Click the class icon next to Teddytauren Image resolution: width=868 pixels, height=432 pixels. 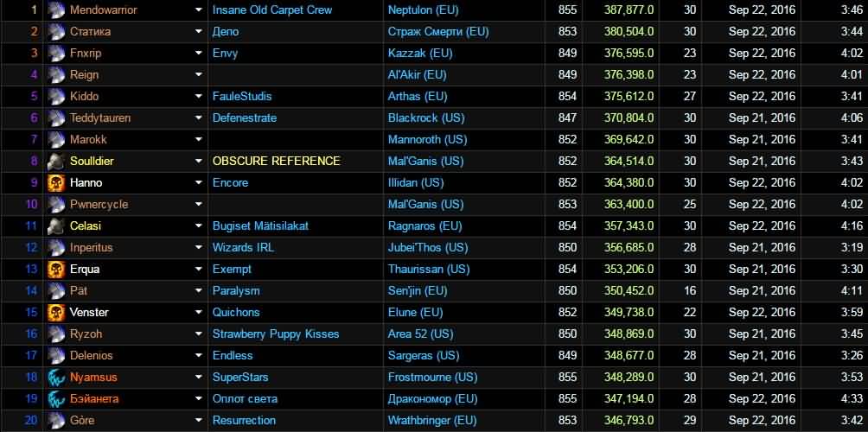tap(56, 118)
